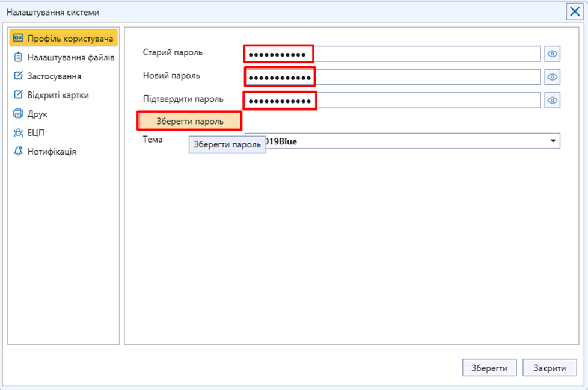Close the Налаштування системи window with X

[574, 12]
